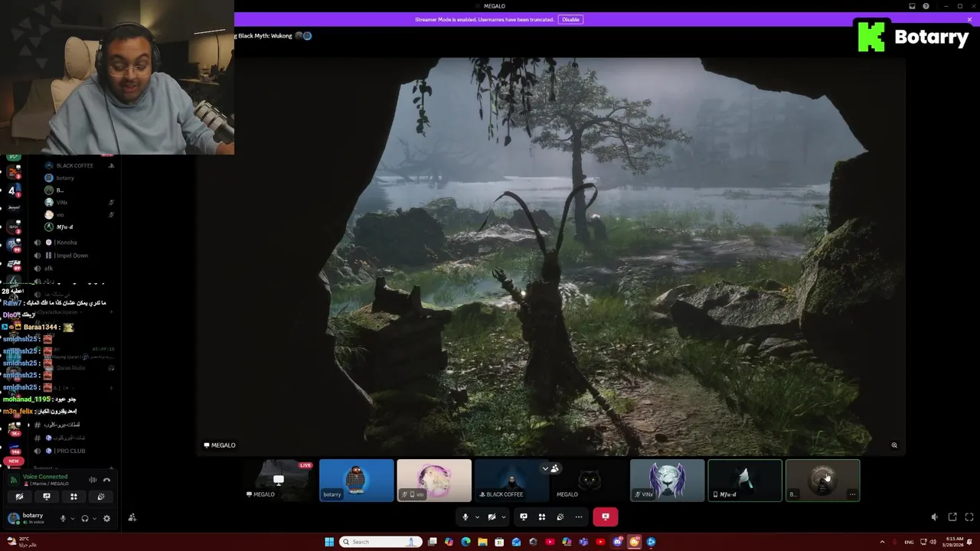Mute microphone in call control bar
980x551 pixels.
point(465,517)
